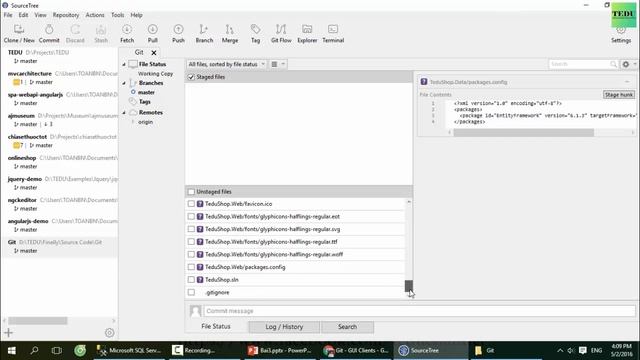Show hidden system tray icons

[560, 350]
